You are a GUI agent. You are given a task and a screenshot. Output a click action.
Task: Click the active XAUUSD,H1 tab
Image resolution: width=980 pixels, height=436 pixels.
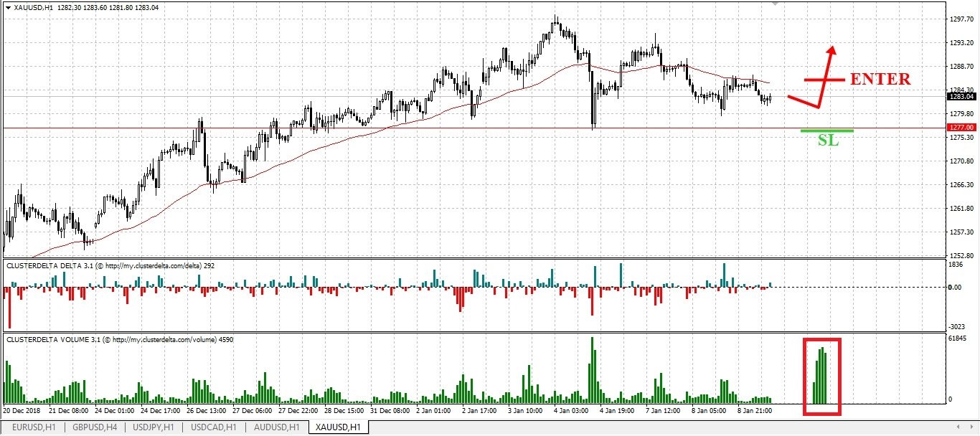(x=336, y=427)
